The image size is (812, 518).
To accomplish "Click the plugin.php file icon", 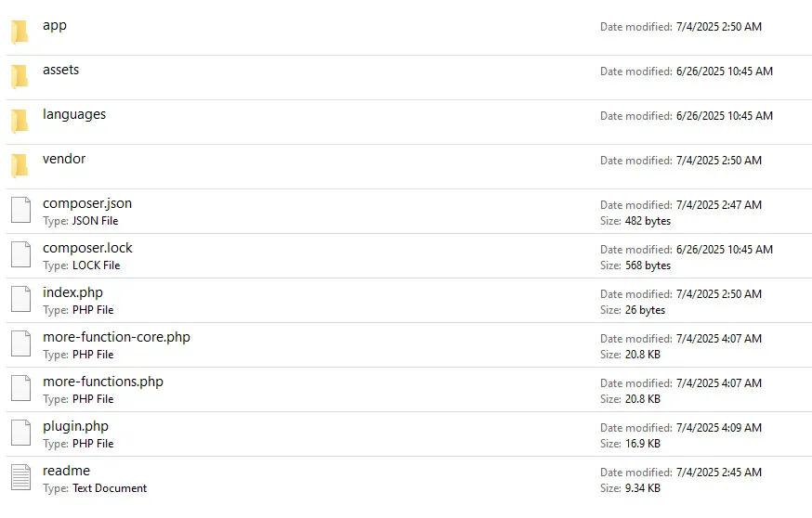I will click(20, 433).
